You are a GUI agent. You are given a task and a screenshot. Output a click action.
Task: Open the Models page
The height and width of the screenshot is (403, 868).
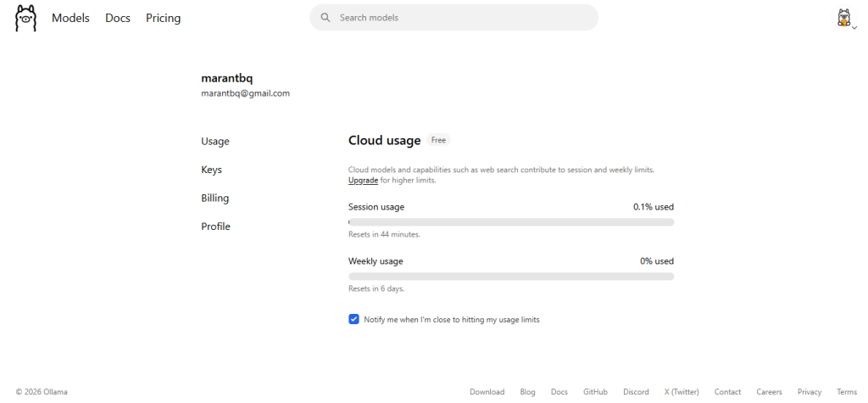[x=70, y=19]
